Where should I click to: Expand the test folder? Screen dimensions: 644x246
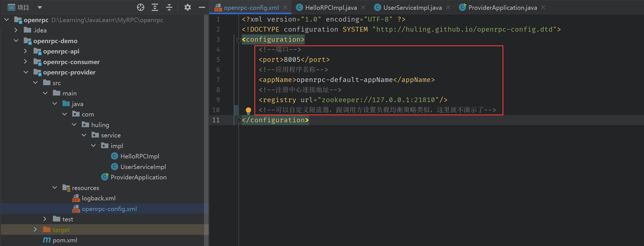[x=45, y=219]
